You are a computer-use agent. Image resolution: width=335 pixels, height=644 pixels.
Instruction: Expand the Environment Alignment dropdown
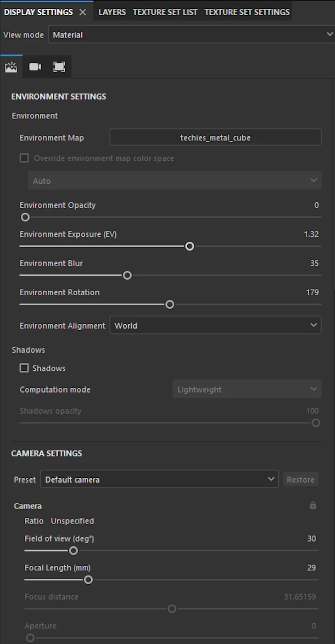click(215, 325)
